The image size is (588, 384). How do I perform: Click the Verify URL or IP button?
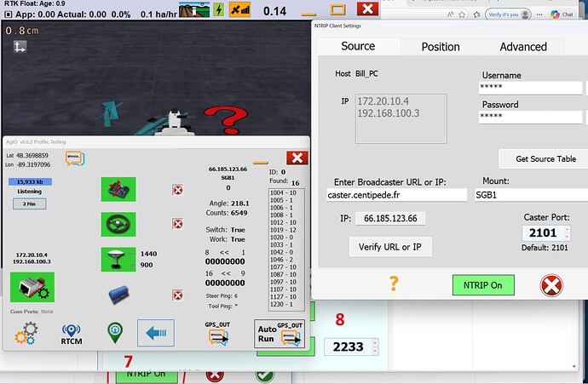click(390, 247)
